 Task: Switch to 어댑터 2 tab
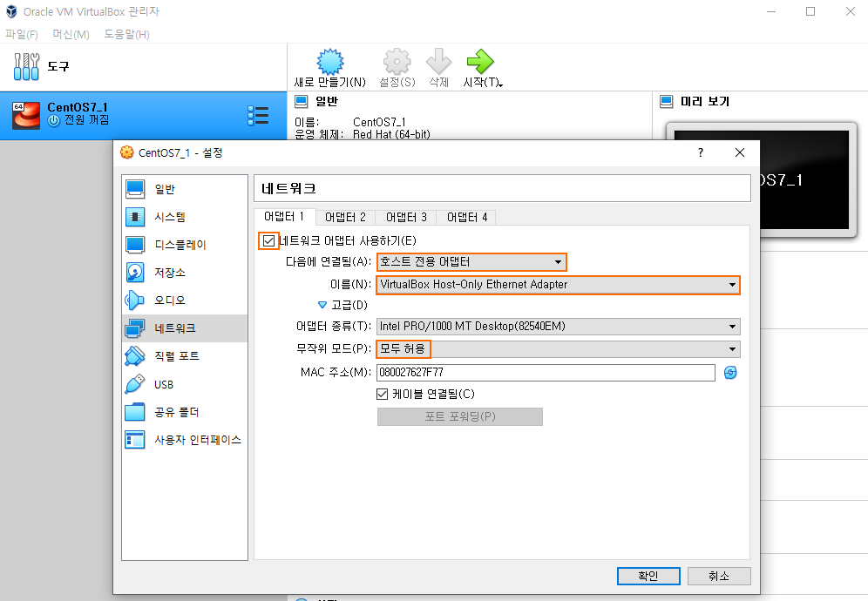[345, 218]
